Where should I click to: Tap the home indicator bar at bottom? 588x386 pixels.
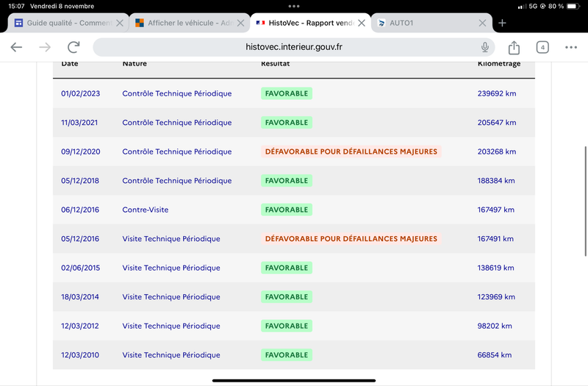pos(294,380)
